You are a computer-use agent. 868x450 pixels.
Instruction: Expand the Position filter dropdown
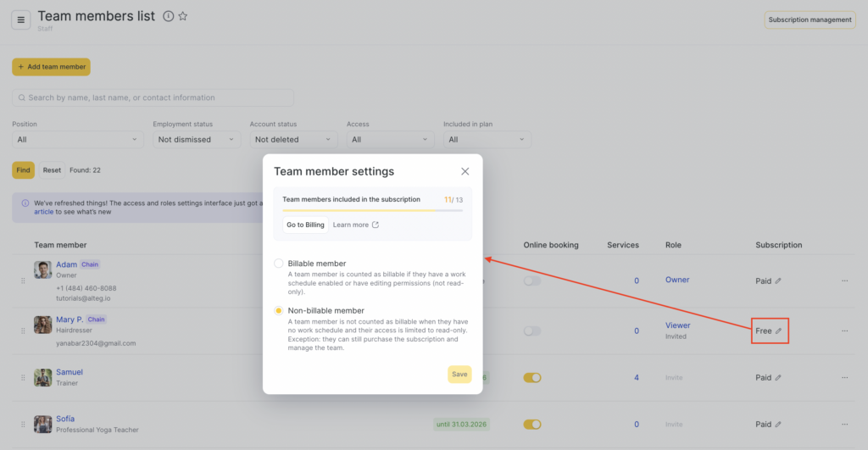tap(77, 140)
